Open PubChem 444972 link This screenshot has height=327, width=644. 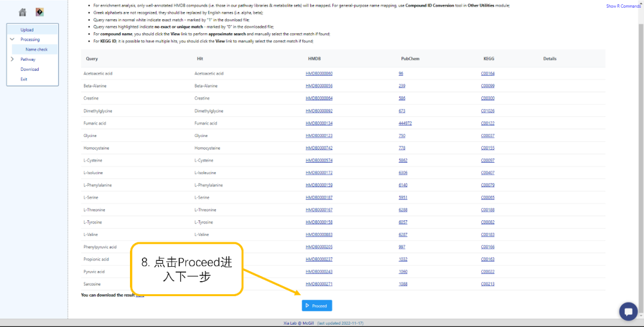(405, 123)
